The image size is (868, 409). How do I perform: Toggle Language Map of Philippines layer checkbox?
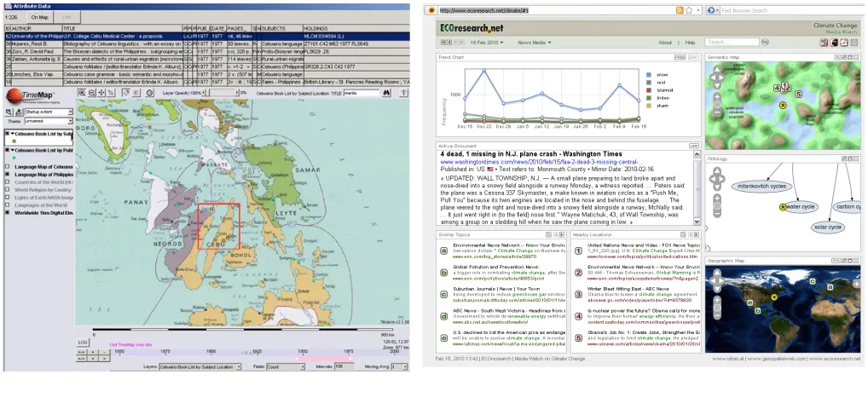7,175
